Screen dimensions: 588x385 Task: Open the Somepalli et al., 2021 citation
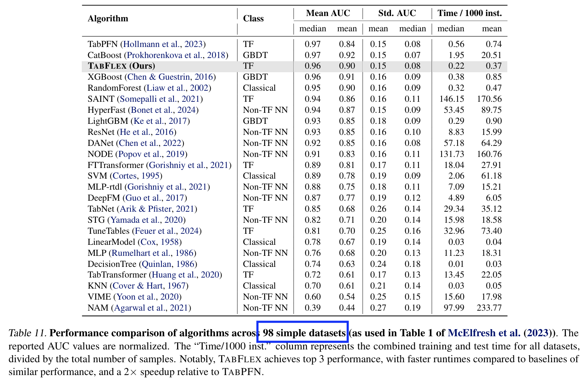point(160,99)
